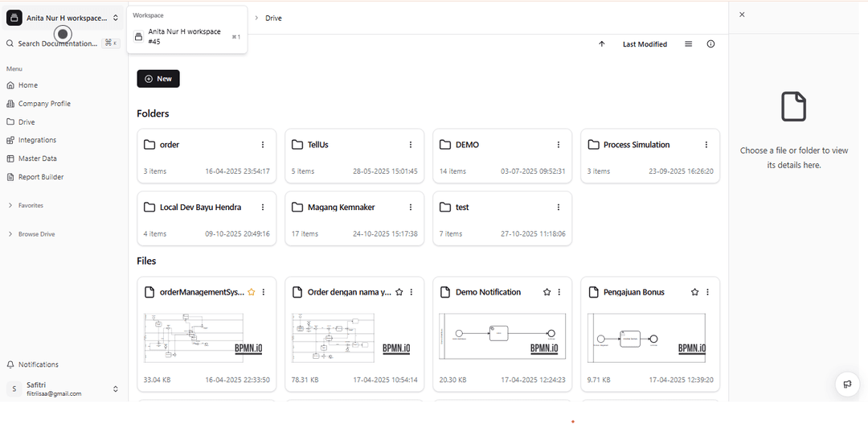Open options for Pengajuan Bonus file
This screenshot has height=424, width=868.
pyautogui.click(x=707, y=292)
